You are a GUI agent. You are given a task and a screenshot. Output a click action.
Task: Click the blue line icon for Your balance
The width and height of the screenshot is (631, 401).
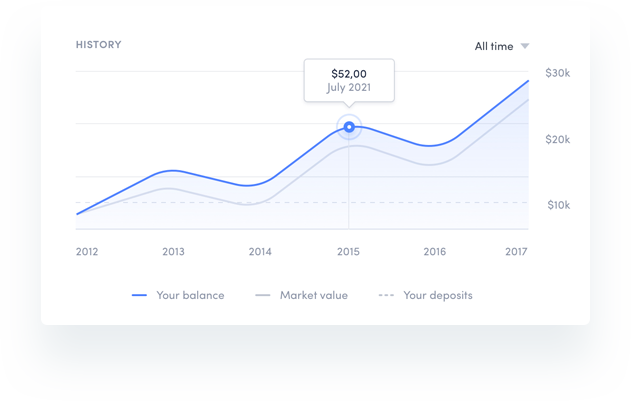click(x=139, y=296)
